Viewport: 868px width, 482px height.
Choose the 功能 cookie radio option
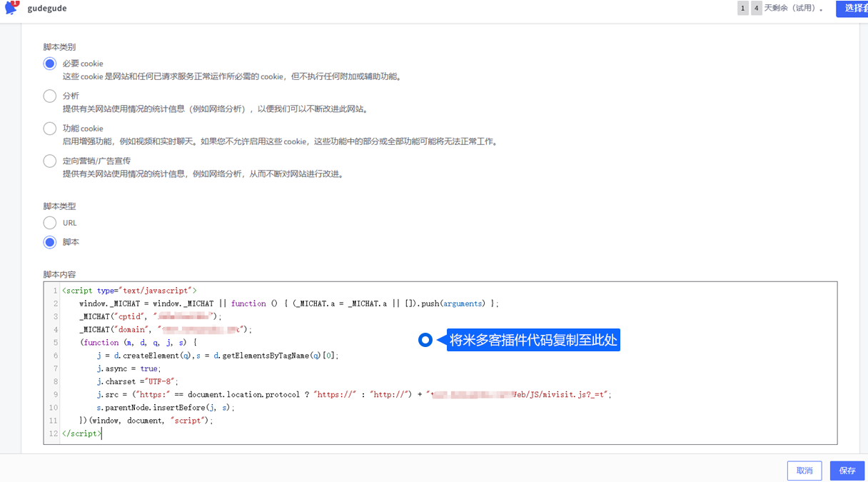point(50,129)
